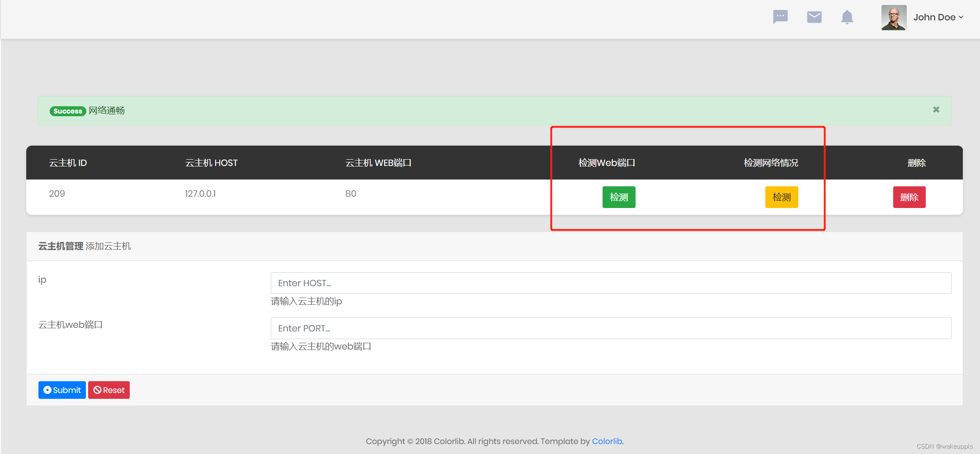The height and width of the screenshot is (454, 980).
Task: Open the chat messages icon
Action: click(780, 17)
